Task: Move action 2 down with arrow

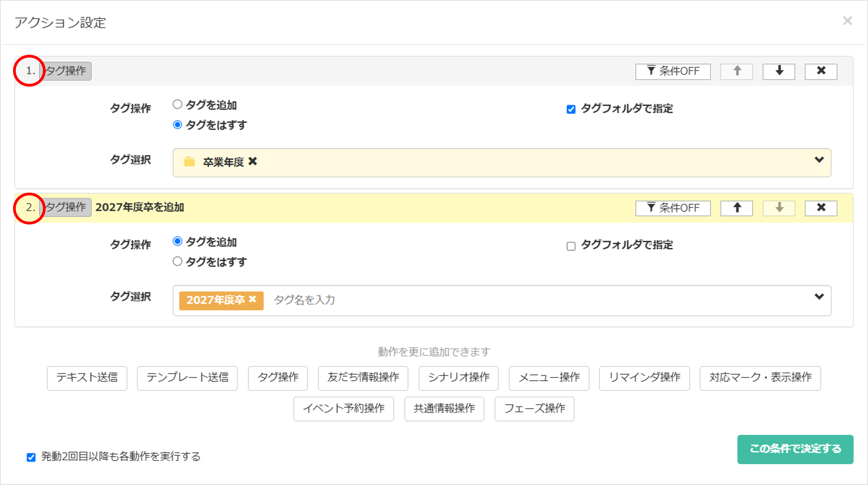Action: tap(779, 208)
